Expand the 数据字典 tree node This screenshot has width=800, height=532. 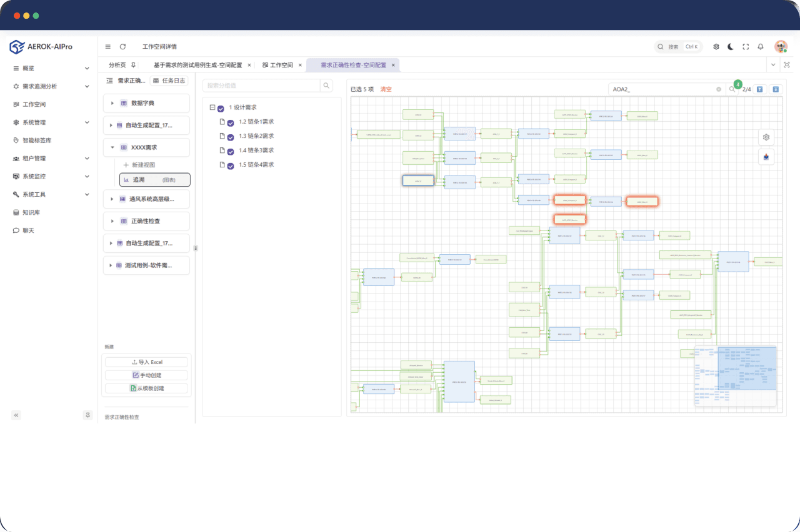tap(112, 103)
